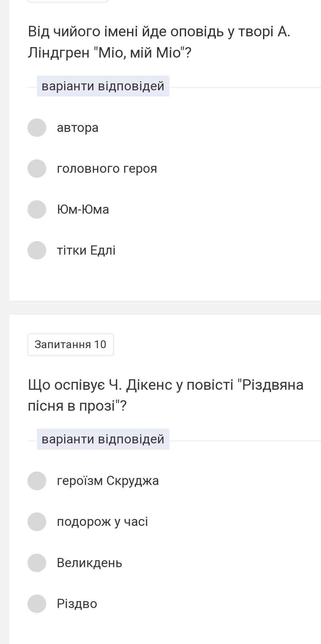Click the 'тітки Едлі' answer text

pyautogui.click(x=86, y=250)
